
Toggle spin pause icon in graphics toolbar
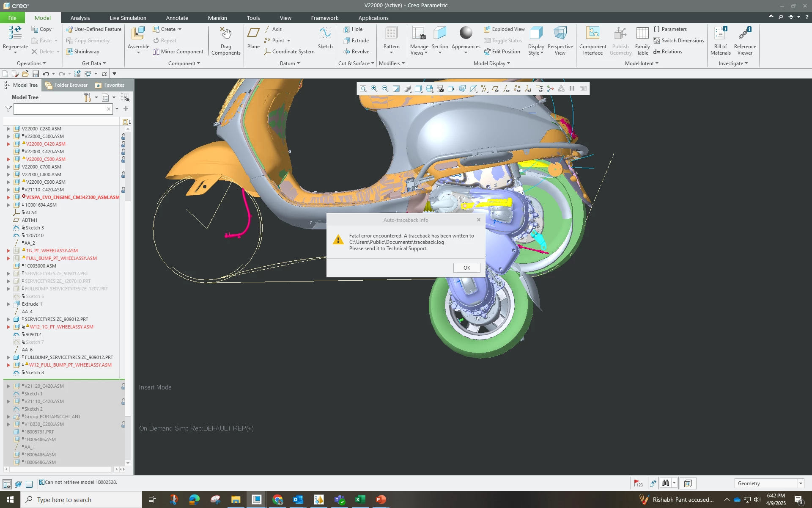point(572,89)
